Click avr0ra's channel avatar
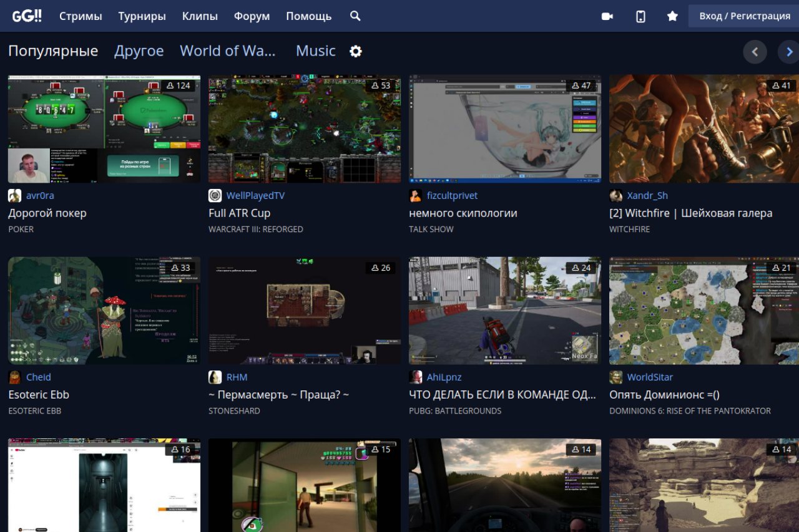 click(x=14, y=196)
